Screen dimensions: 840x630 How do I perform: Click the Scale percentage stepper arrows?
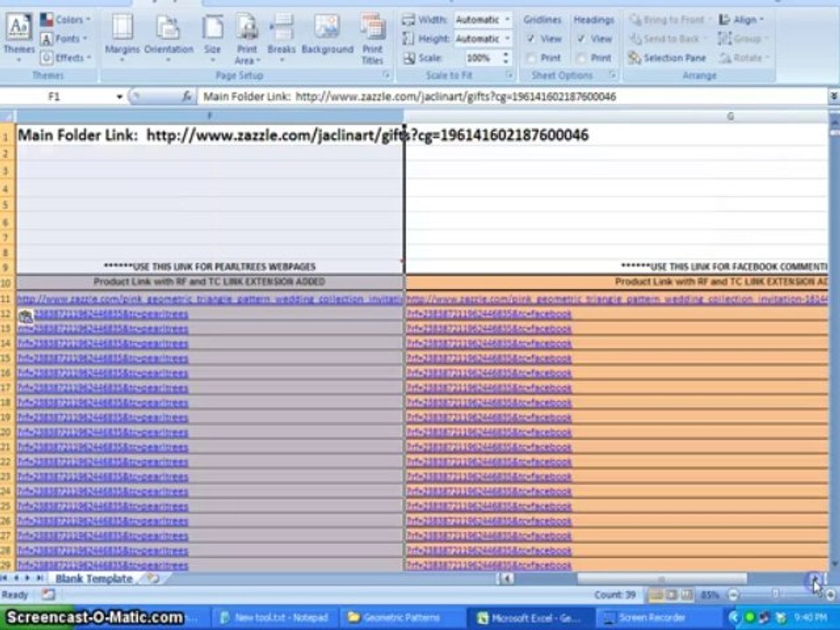tap(506, 58)
